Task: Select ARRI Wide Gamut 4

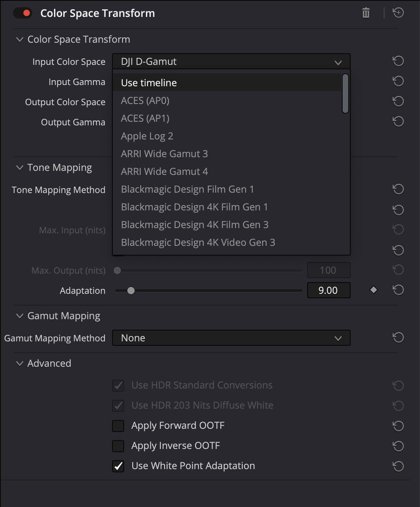Action: click(x=227, y=172)
